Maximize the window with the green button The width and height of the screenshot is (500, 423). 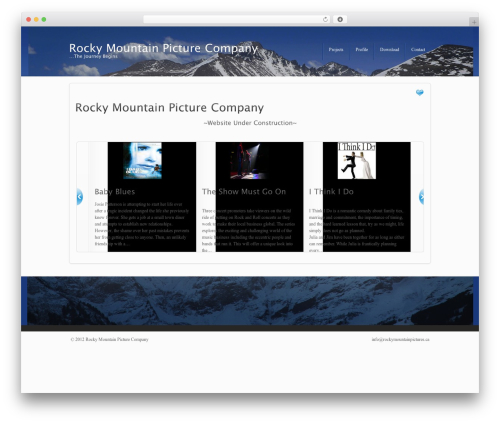(44, 20)
